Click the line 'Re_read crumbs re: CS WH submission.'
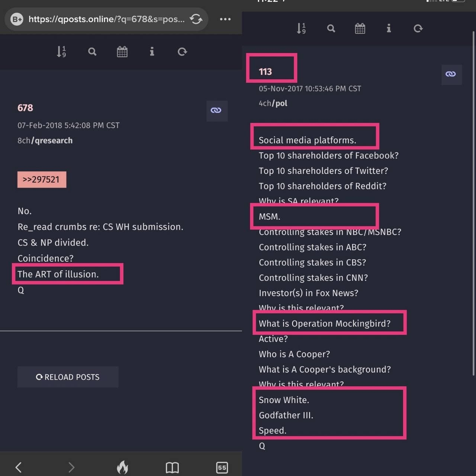 (x=100, y=227)
